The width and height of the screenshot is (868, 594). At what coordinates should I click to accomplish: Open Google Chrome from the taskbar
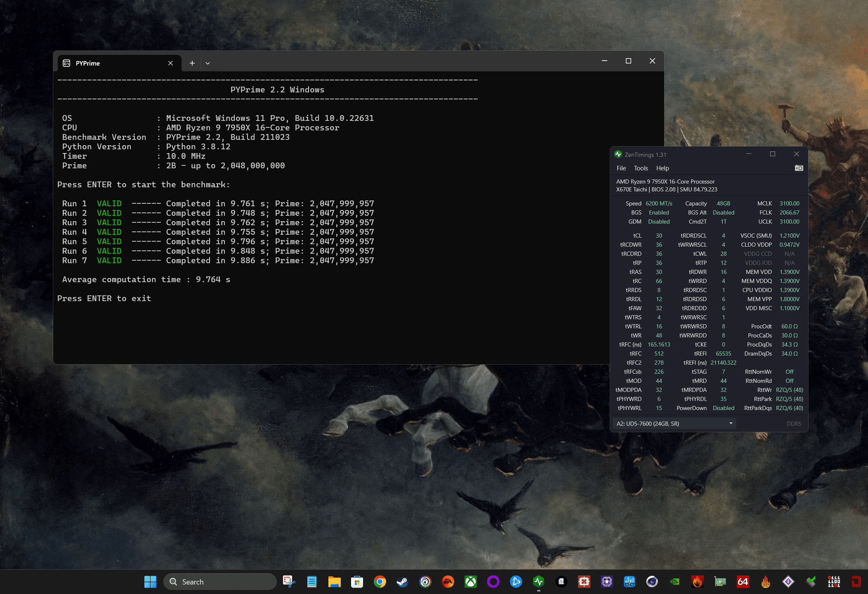click(x=380, y=582)
